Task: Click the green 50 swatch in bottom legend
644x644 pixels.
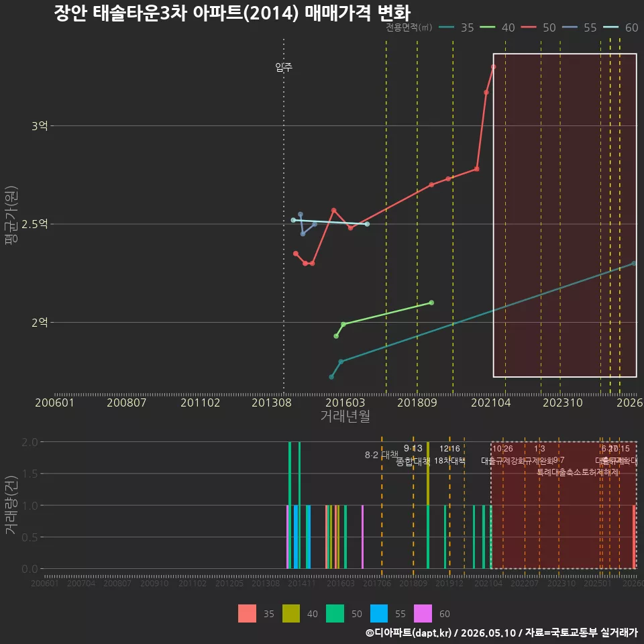Action: point(335,614)
